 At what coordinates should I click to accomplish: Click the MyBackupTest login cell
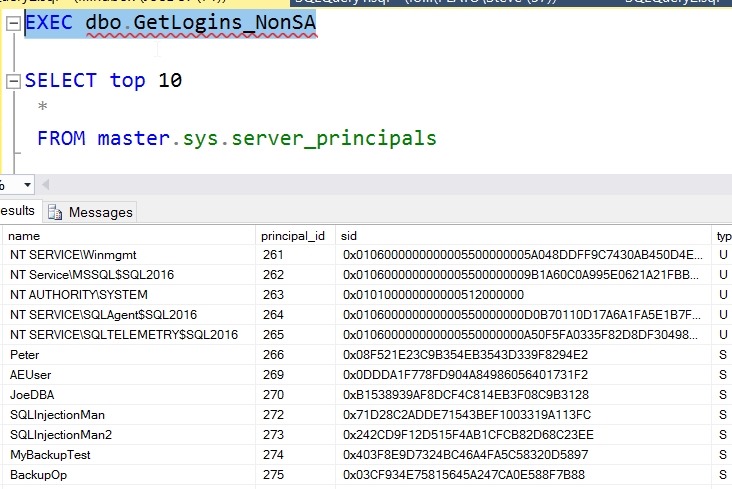click(x=50, y=455)
